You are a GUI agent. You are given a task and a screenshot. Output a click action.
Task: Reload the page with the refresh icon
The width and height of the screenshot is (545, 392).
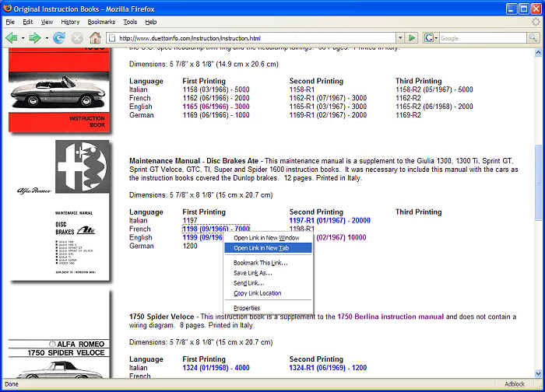tap(59, 37)
